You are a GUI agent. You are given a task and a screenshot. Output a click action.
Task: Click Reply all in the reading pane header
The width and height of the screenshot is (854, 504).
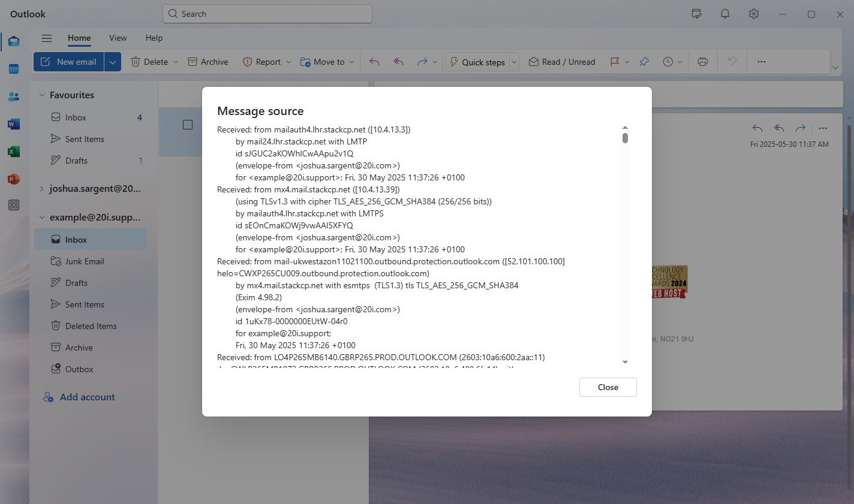point(779,128)
